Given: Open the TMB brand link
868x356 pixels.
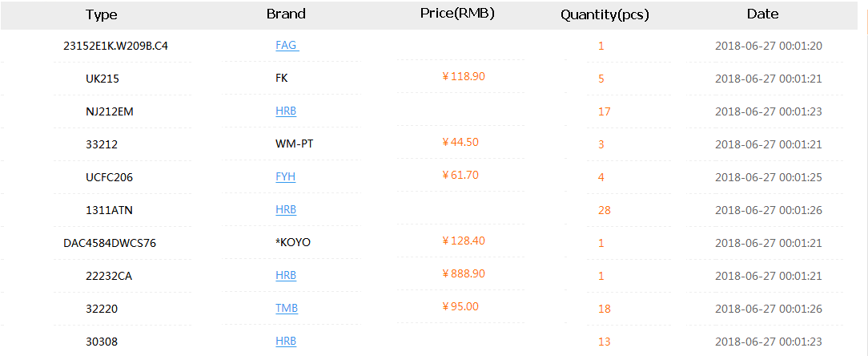Looking at the screenshot, I should (286, 309).
